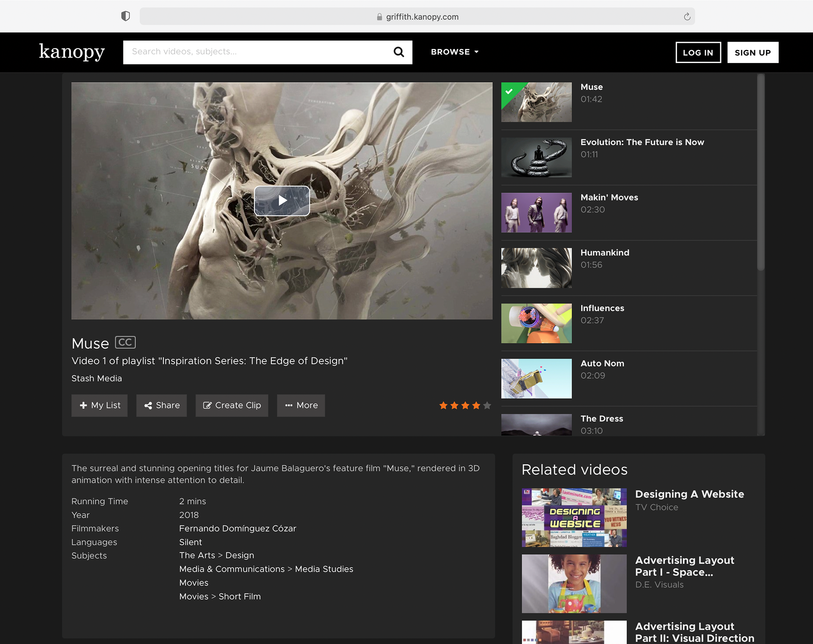Click the Muse video title heading
The height and width of the screenshot is (644, 813).
[x=90, y=343]
